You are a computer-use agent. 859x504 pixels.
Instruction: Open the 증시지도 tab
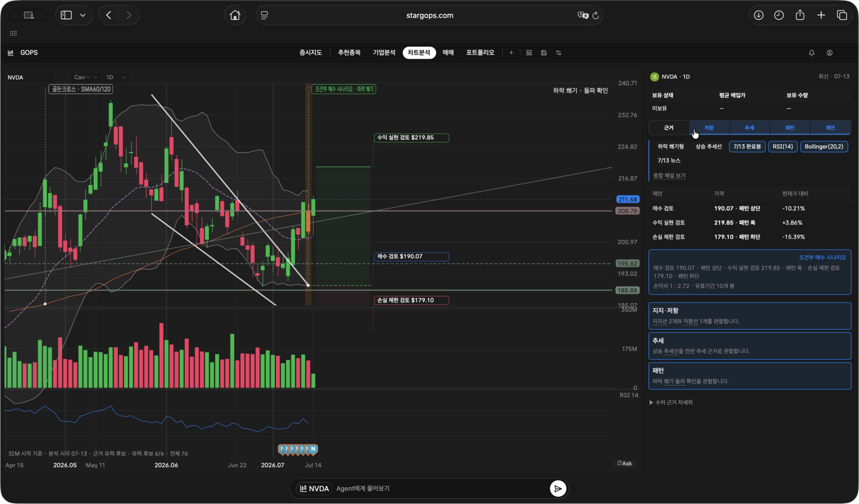tap(311, 52)
